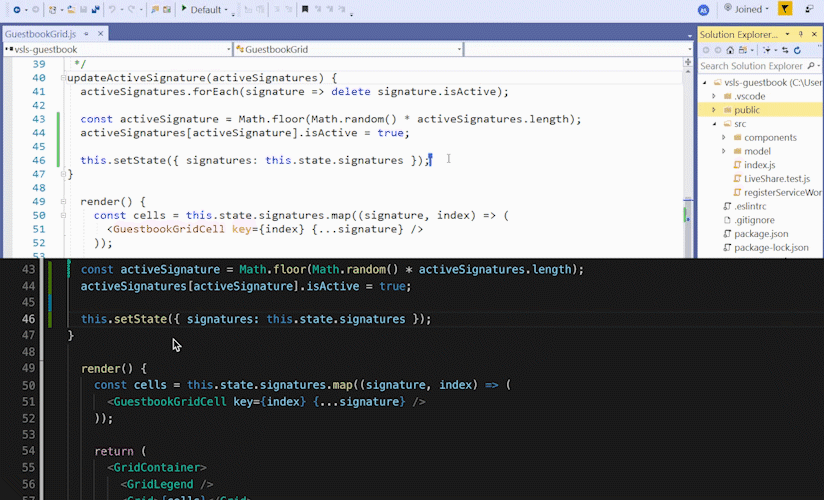Click the green Start debugging play icon

pos(184,9)
